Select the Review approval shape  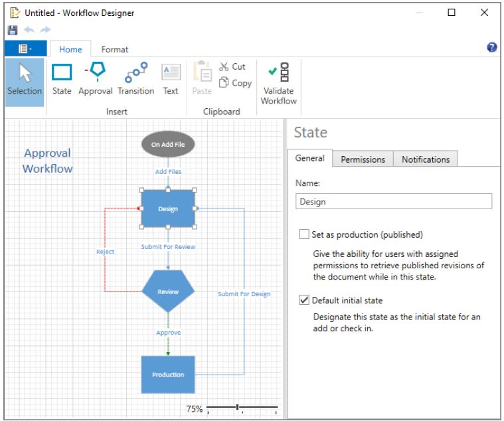[x=168, y=292]
